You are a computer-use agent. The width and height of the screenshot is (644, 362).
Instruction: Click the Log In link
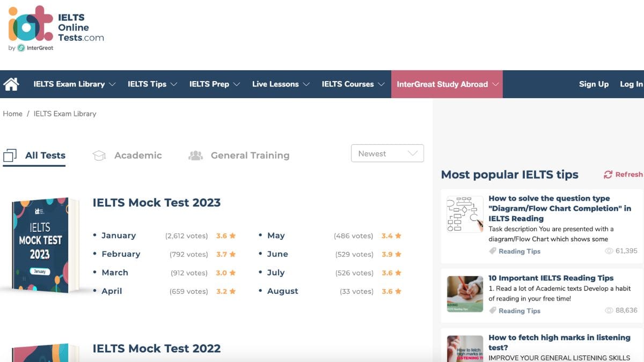(x=632, y=84)
